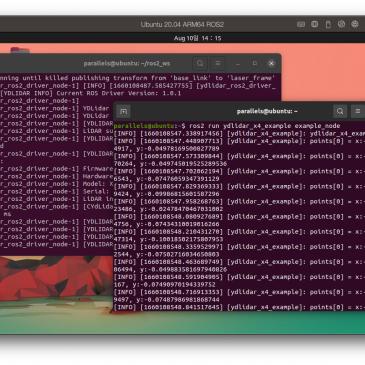Click the 'parallels@ubuntu: ~' front terminal title
The image size is (365, 365).
267,111
